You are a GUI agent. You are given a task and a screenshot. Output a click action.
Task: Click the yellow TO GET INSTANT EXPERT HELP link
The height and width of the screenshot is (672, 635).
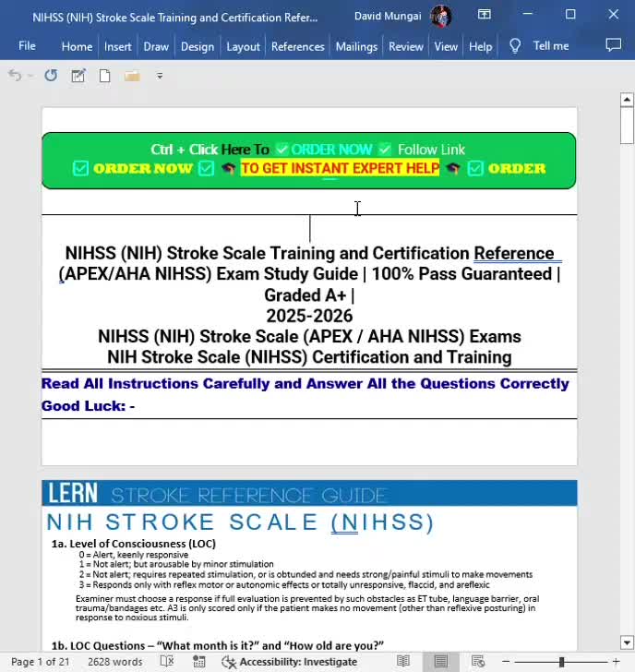coord(341,168)
